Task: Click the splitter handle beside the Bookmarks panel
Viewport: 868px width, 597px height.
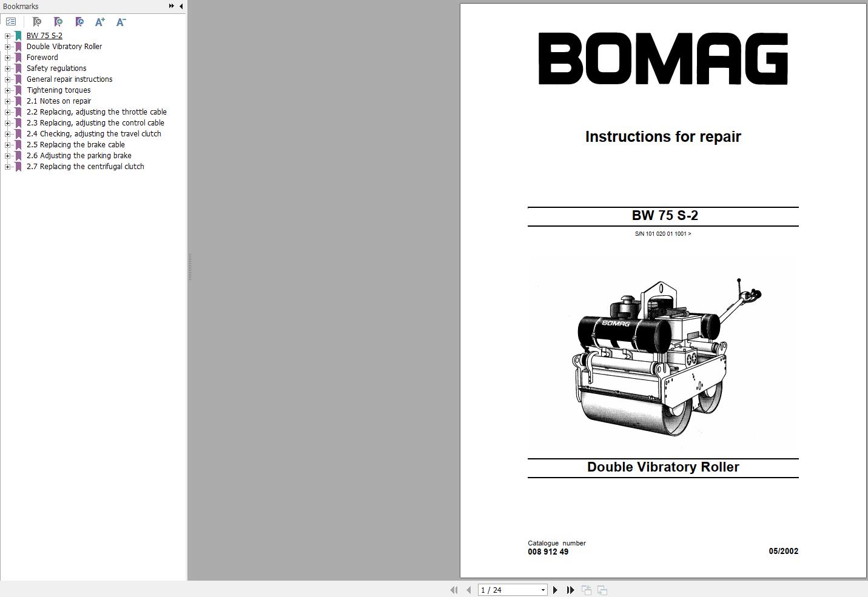Action: click(x=189, y=267)
